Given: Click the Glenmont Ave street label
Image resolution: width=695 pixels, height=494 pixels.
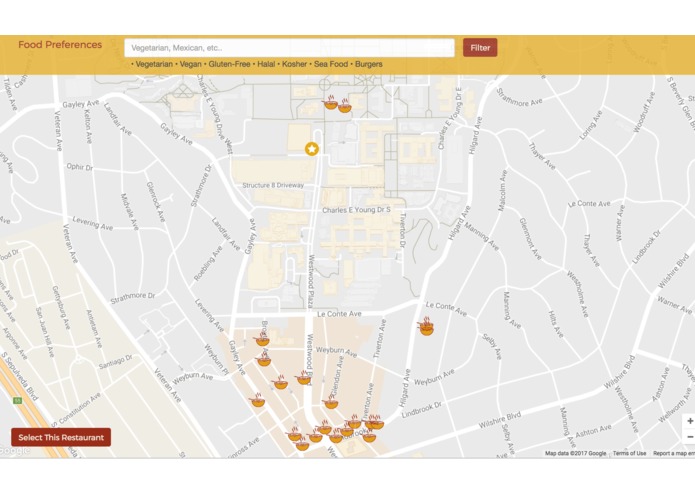Looking at the screenshot, I should [x=530, y=239].
